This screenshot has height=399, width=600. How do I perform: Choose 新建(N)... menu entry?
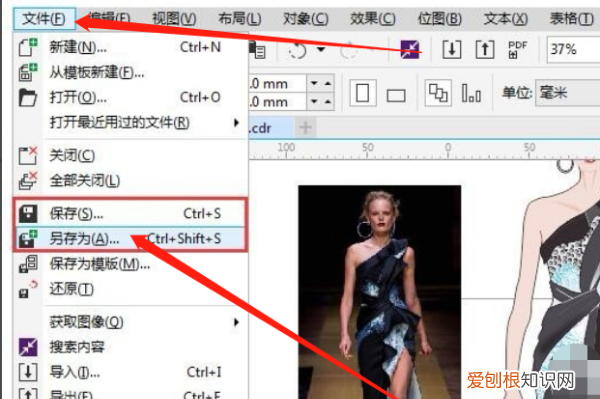coord(130,47)
